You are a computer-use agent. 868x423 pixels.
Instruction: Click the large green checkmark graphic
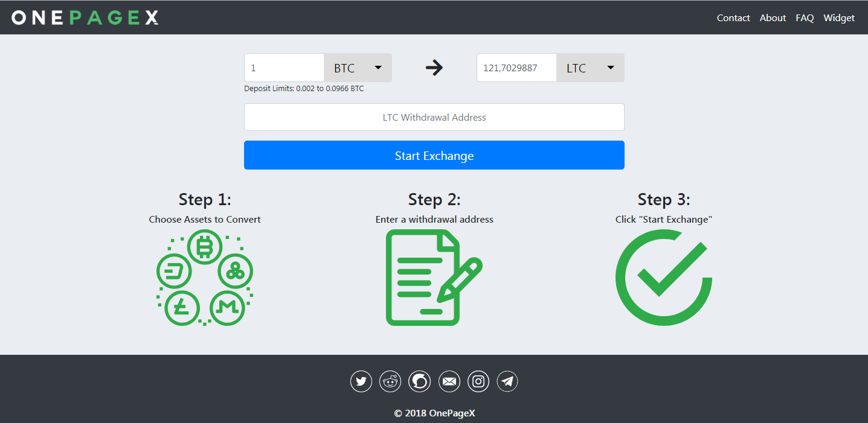point(664,278)
